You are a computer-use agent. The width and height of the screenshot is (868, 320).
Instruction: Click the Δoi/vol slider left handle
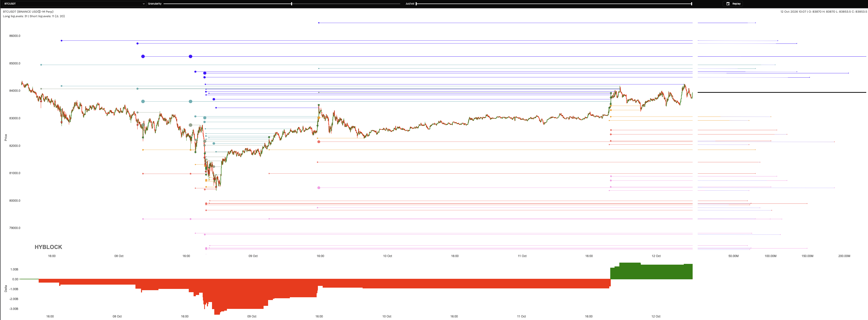point(416,4)
